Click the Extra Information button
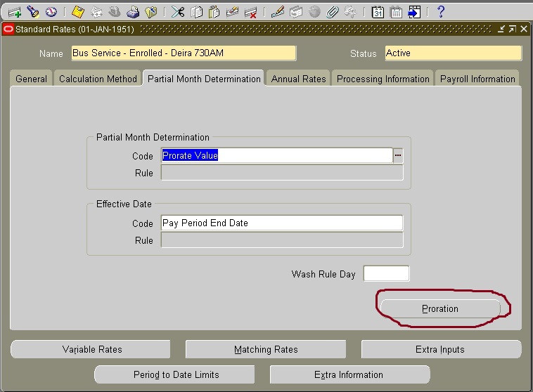The width and height of the screenshot is (533, 392). click(349, 374)
